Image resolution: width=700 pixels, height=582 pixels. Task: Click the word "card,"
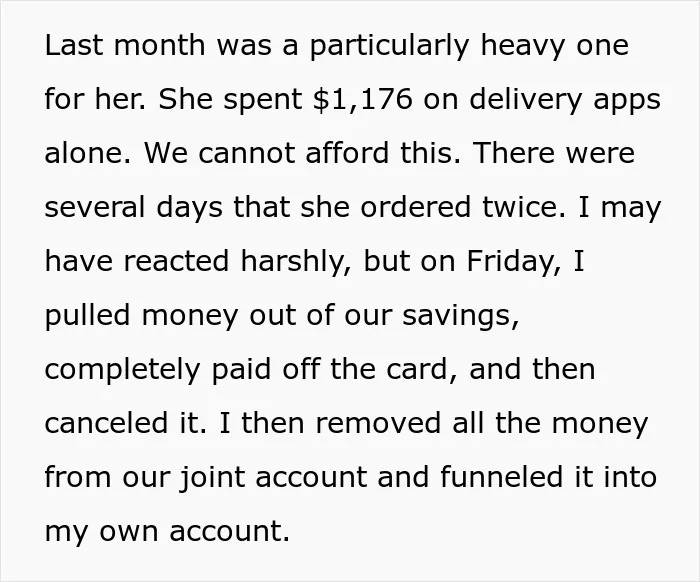click(x=422, y=370)
